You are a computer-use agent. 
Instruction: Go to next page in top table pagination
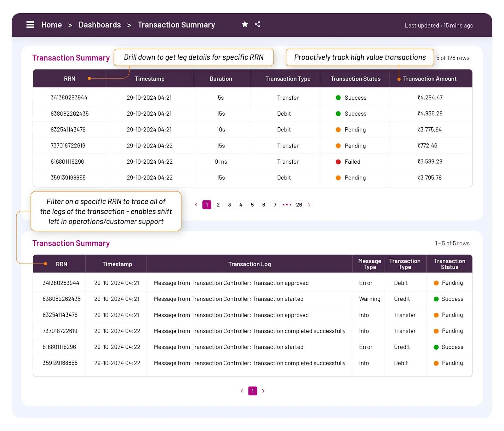coord(309,205)
